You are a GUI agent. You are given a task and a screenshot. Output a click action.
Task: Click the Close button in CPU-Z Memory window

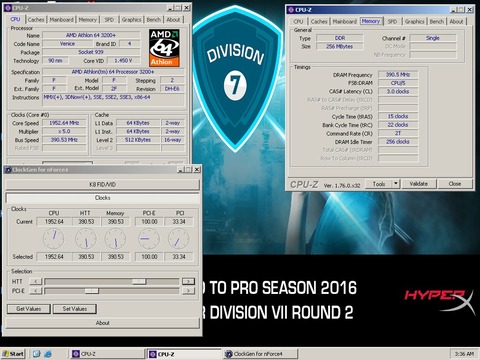coord(455,184)
